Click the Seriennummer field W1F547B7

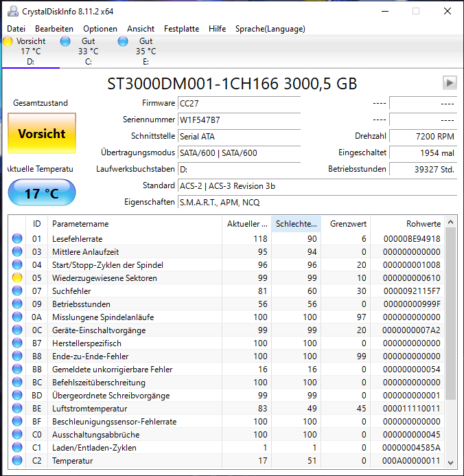coord(239,120)
